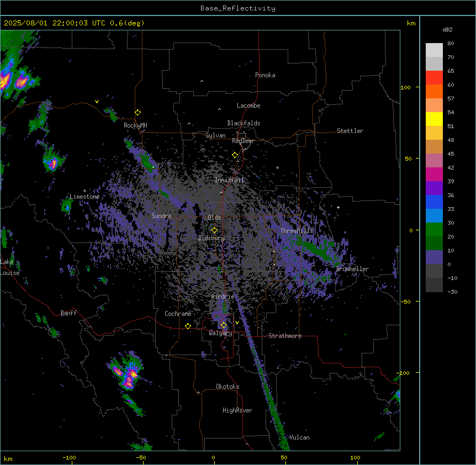This screenshot has width=476, height=465.
Task: Click the Innisfail city label
Action: pos(229,180)
